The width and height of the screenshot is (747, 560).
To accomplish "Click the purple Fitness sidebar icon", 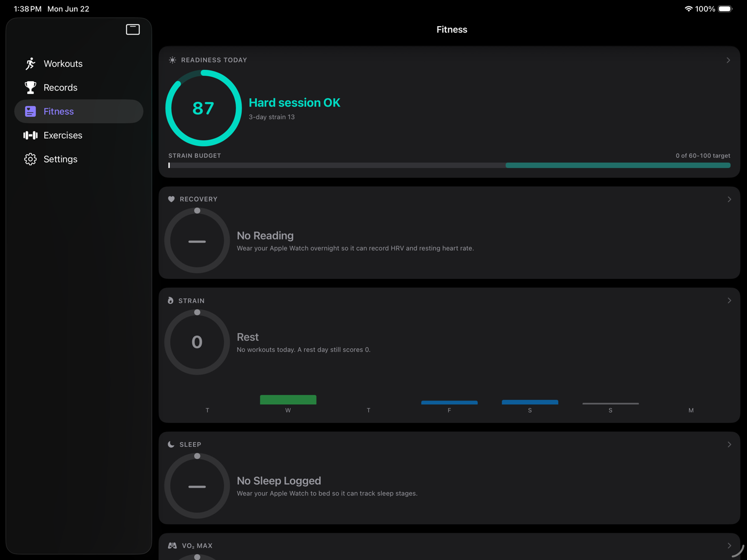I will [x=30, y=111].
